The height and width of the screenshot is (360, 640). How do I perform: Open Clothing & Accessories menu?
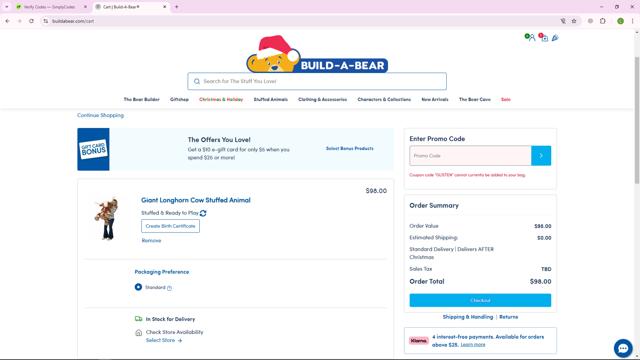(322, 100)
